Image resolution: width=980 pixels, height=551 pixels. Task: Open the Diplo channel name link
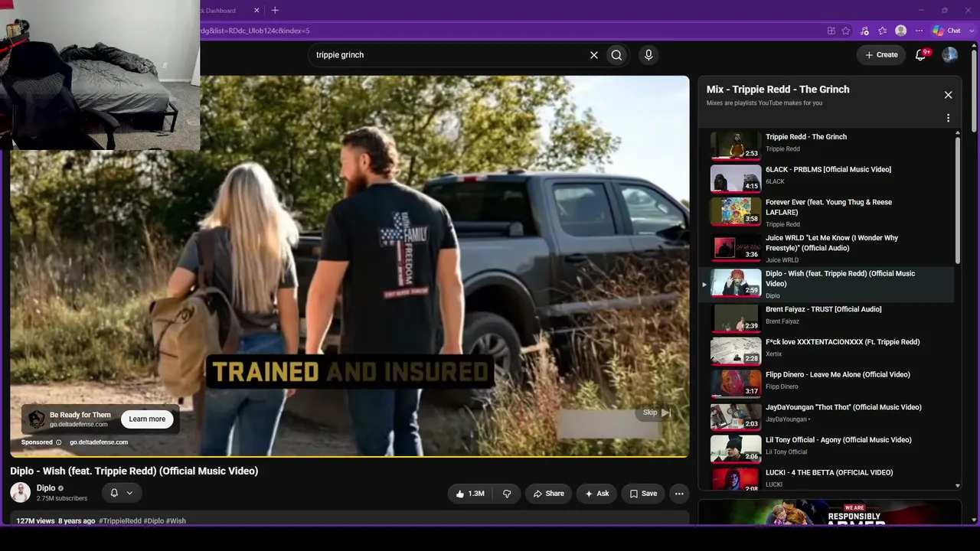[46, 488]
